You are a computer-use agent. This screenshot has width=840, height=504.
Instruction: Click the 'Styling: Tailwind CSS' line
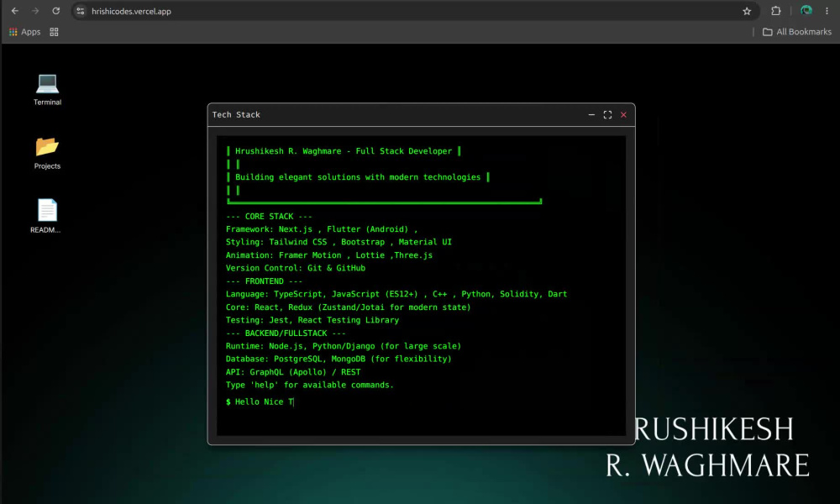pyautogui.click(x=339, y=242)
